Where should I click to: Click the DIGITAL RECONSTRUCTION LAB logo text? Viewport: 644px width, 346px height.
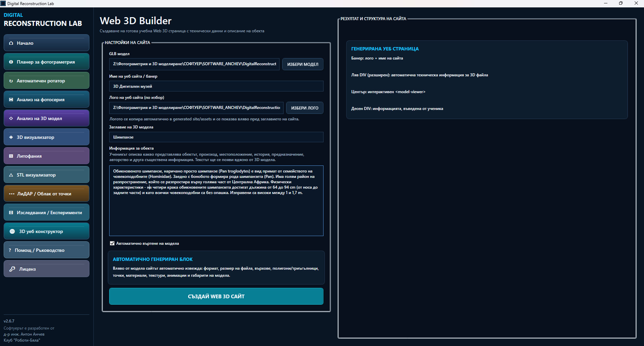pos(43,20)
